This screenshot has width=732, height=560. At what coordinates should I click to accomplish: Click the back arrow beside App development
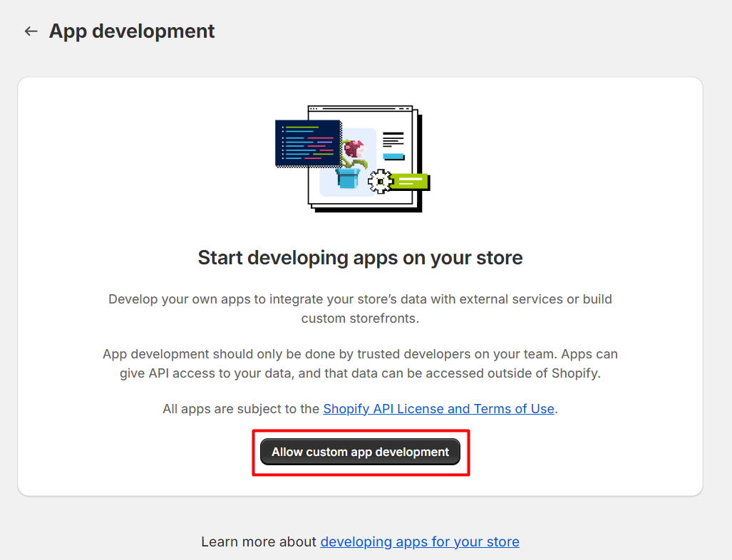(31, 31)
